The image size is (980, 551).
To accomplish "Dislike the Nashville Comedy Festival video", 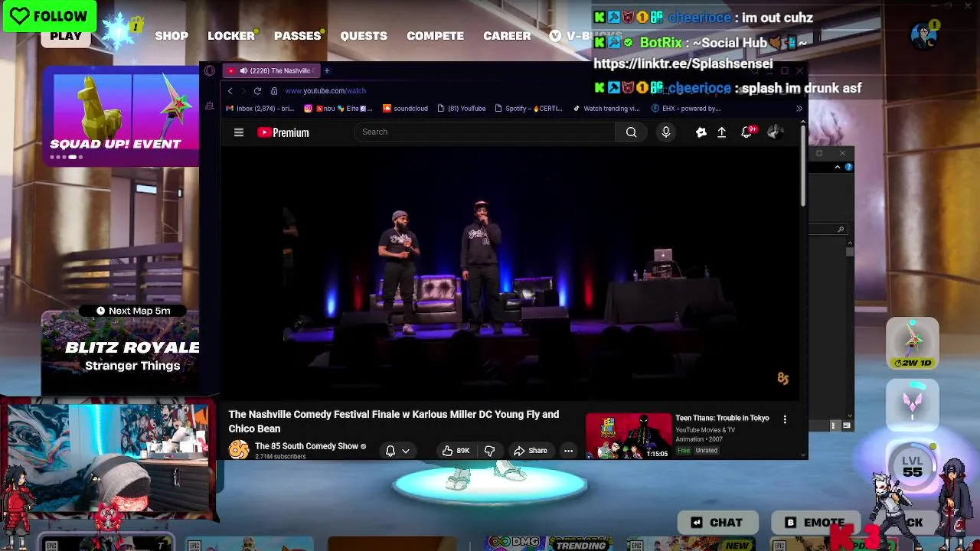I will coord(490,451).
